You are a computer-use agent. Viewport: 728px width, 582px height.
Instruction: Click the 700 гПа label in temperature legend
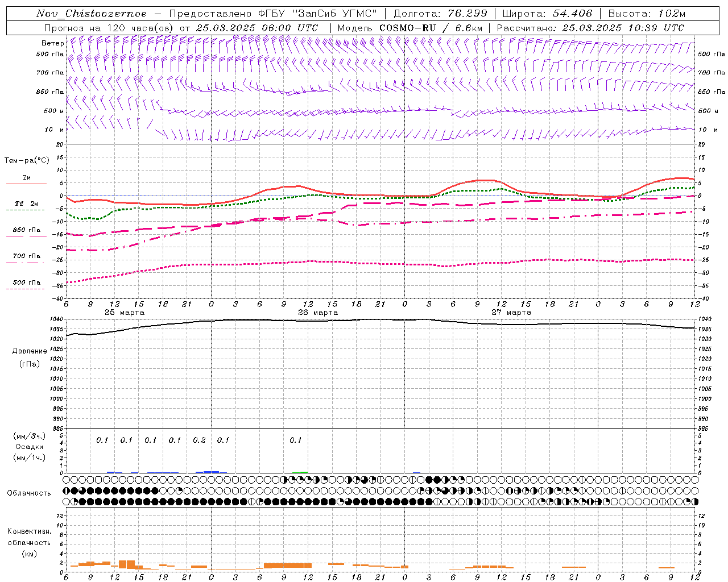pyautogui.click(x=27, y=256)
